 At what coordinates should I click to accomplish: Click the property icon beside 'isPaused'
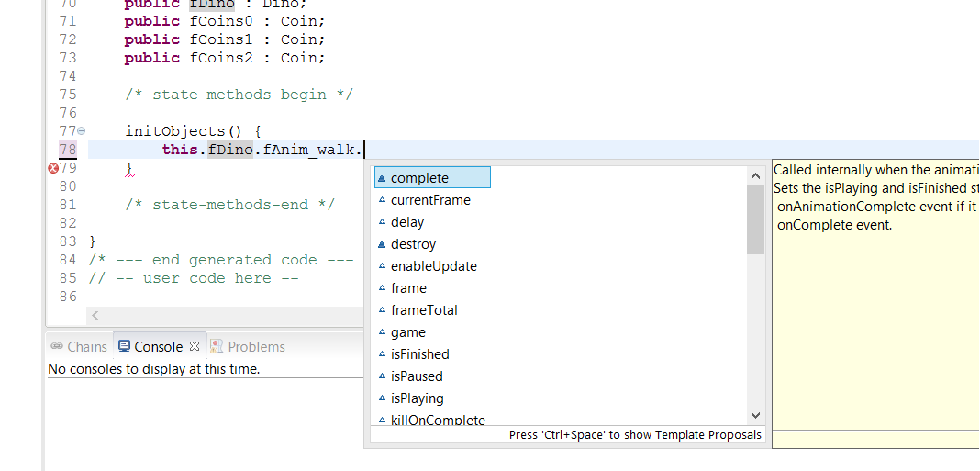[x=382, y=376]
